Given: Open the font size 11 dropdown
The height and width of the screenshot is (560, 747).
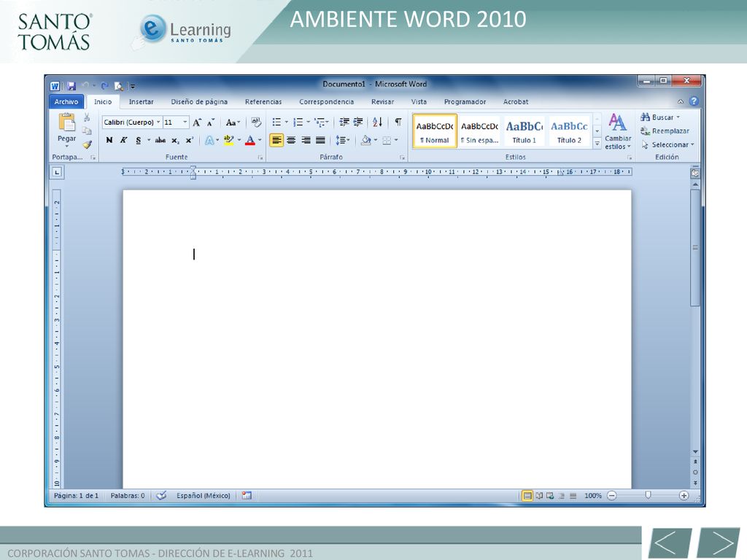Looking at the screenshot, I should (x=185, y=122).
